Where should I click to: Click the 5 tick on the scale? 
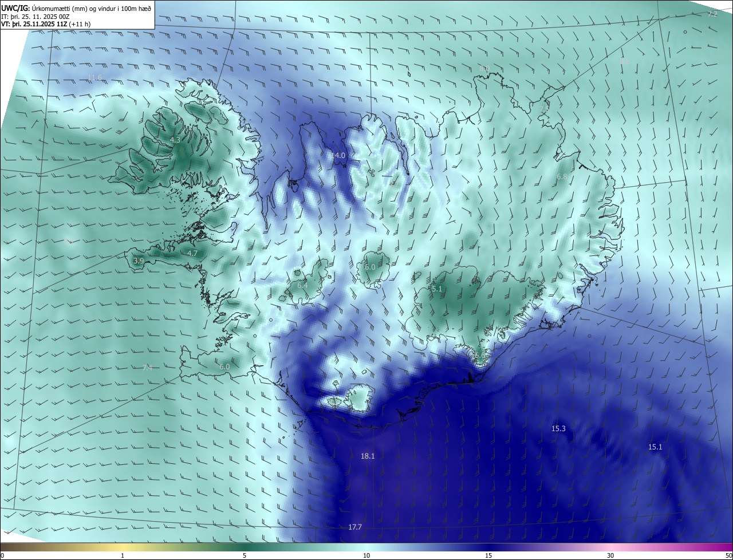click(245, 556)
